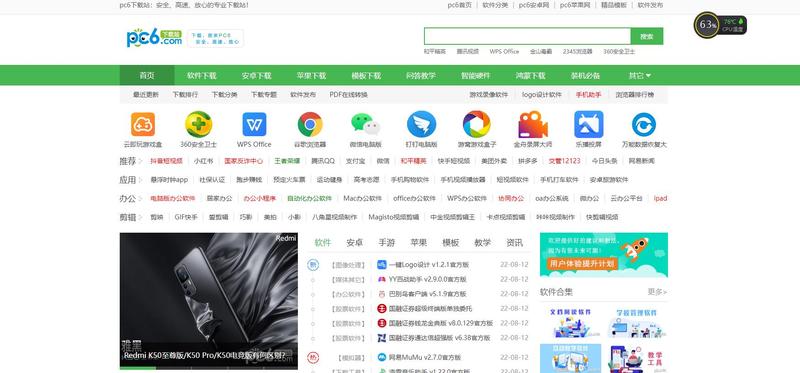Open the 腾讯QQ recommended link
Viewport: 800px width, 373px height.
(x=323, y=161)
